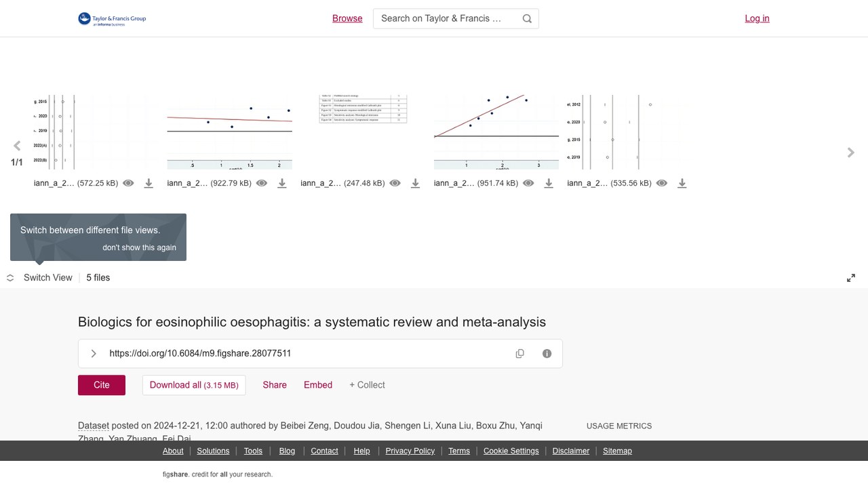Click the Taylor & Francis logo

tap(112, 19)
